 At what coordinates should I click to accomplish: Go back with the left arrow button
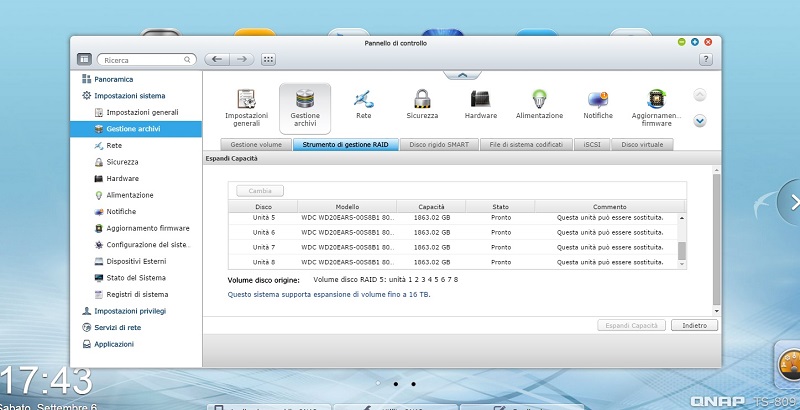(x=217, y=60)
